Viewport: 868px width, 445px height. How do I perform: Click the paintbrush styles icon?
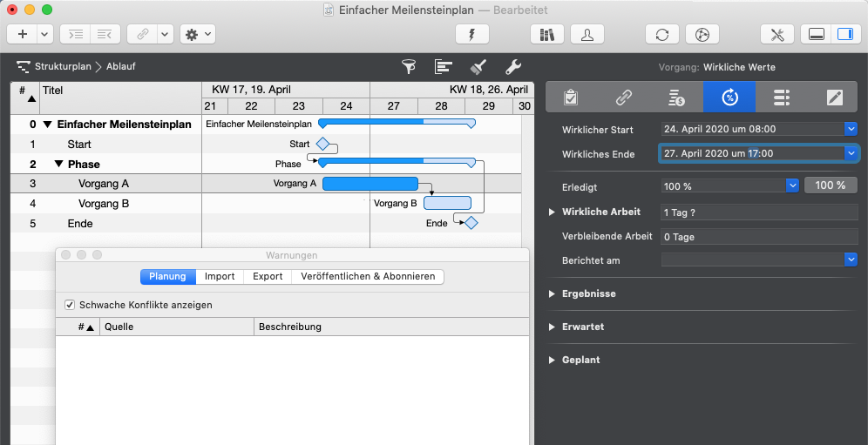click(x=478, y=66)
